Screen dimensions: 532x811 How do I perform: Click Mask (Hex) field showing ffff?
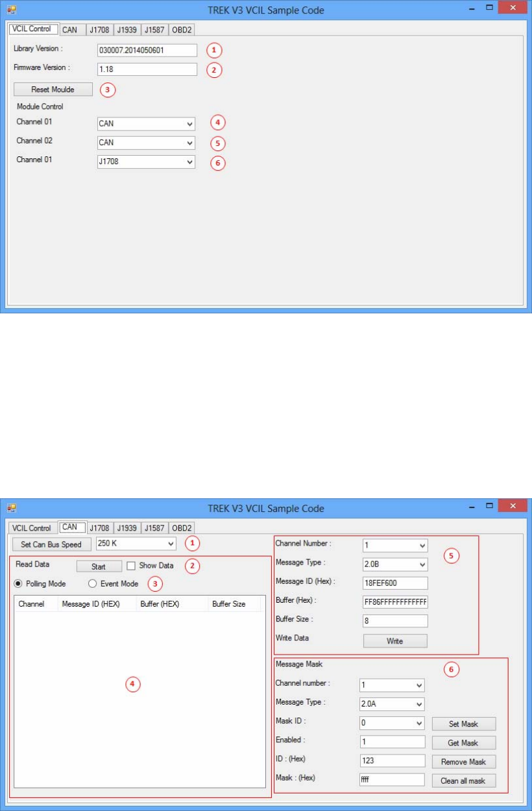coord(392,781)
